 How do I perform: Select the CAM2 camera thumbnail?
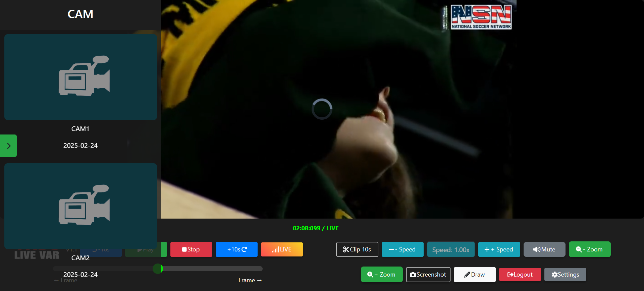80,206
